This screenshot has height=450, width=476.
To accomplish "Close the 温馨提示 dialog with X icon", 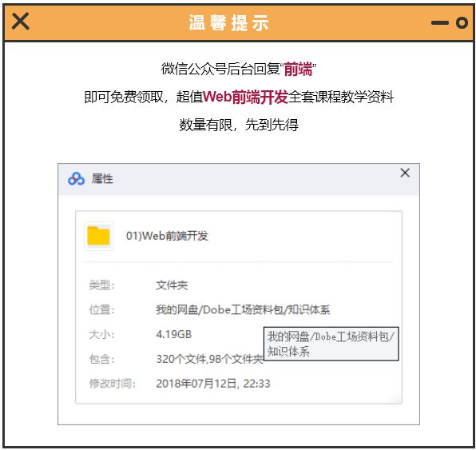I will (x=20, y=22).
